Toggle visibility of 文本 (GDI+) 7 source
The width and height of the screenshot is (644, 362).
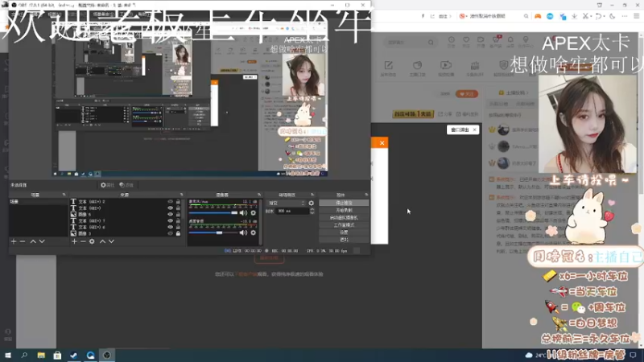tap(170, 220)
